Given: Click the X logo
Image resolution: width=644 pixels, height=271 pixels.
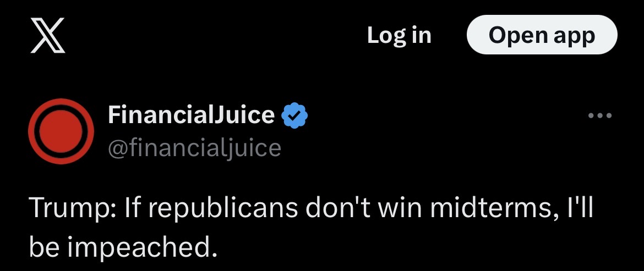Looking at the screenshot, I should (x=47, y=35).
